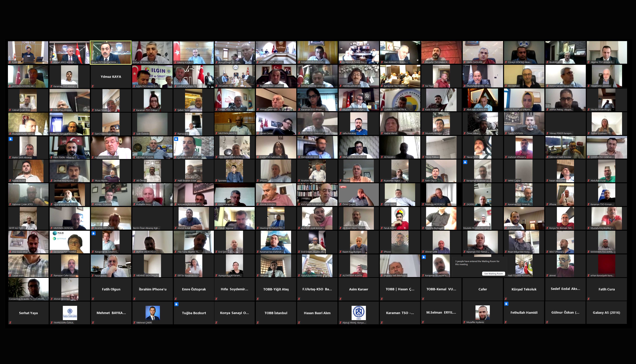This screenshot has width=636, height=364.
Task: Click the Isa Yaşa name label
Action: pyautogui.click(x=429, y=86)
